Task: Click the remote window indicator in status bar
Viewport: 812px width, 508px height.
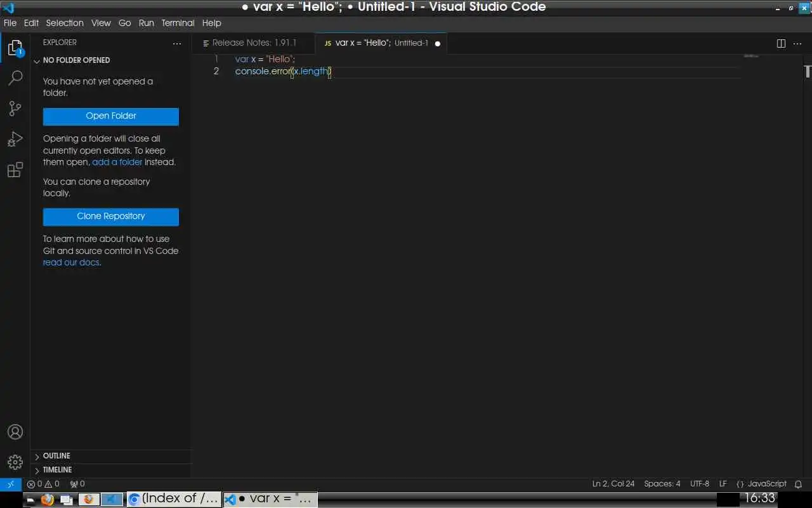Action: pyautogui.click(x=11, y=484)
